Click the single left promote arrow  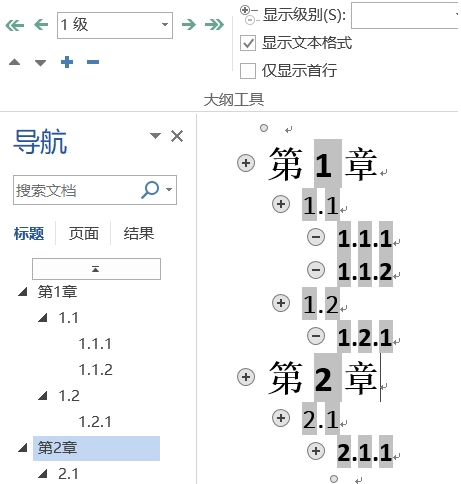(41, 25)
